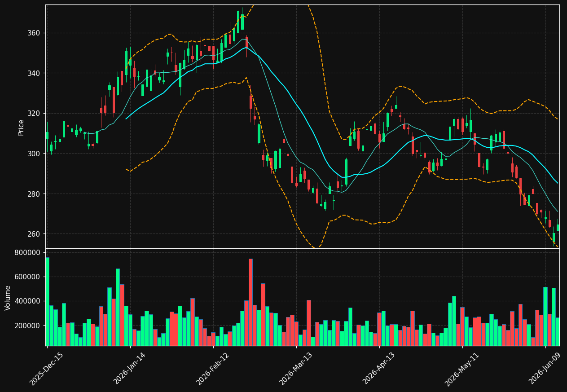Screen dimensions: 567x392
Task: Click the 400000 volume axis tick
Action: [x=28, y=301]
